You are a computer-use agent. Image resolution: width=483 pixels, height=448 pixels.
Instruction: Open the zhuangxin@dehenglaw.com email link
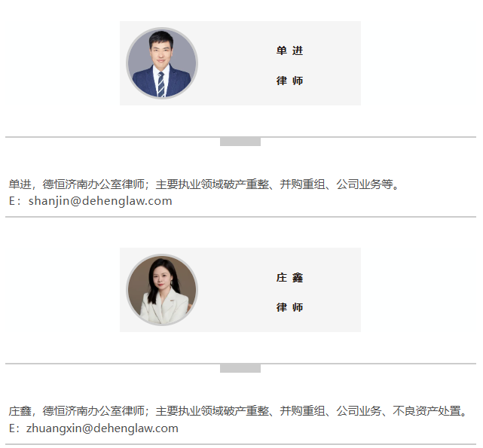pyautogui.click(x=102, y=428)
